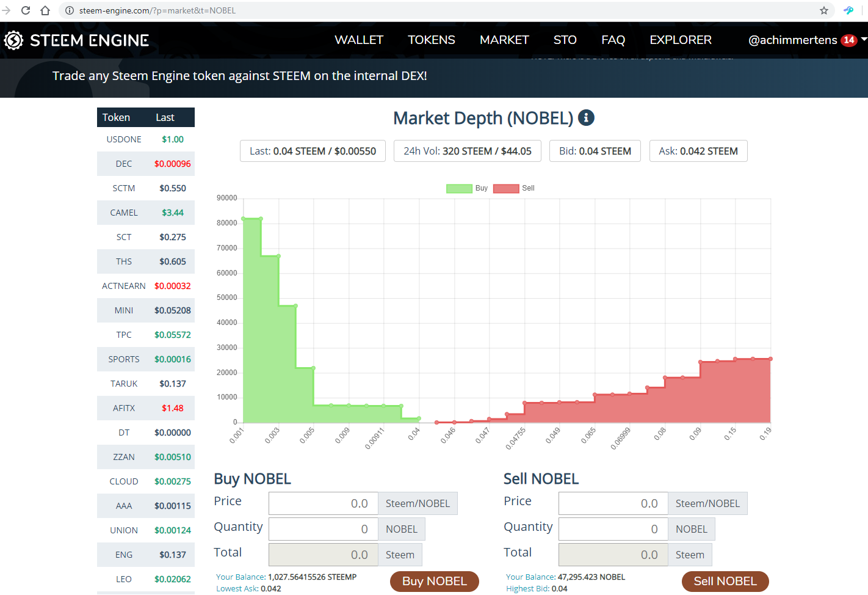
Task: Open the TOKENS menu item
Action: pos(432,40)
